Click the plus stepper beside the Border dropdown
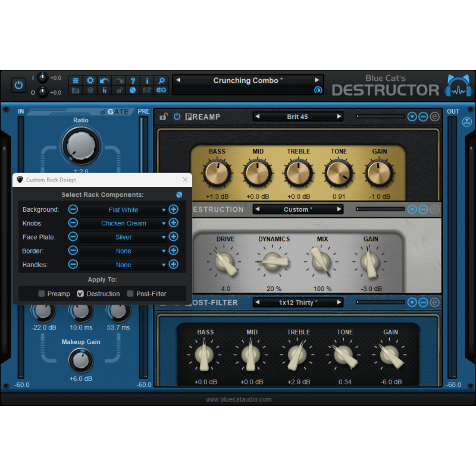This screenshot has height=476, width=476. coord(173,250)
